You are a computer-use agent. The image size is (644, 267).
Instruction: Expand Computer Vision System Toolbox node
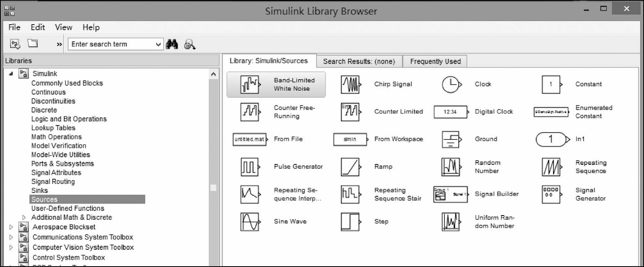pyautogui.click(x=11, y=247)
